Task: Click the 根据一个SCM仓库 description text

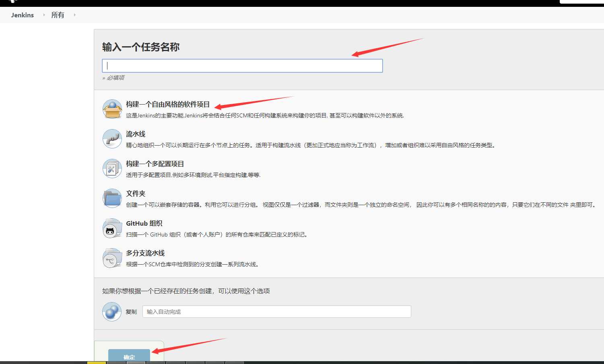Action: pyautogui.click(x=193, y=264)
